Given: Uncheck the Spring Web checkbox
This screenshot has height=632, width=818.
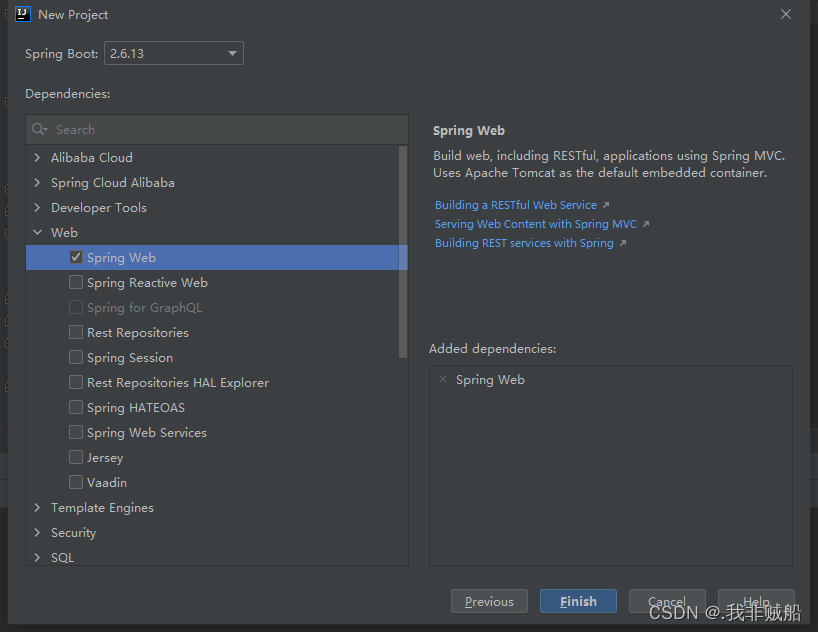Looking at the screenshot, I should pyautogui.click(x=76, y=257).
